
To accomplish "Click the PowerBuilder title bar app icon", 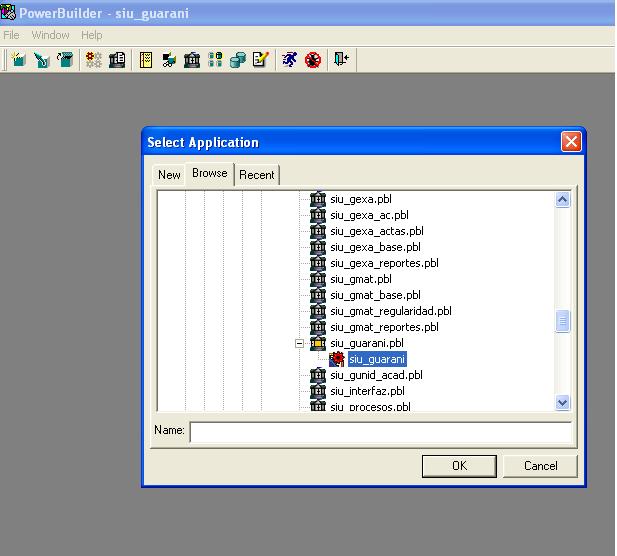I will (x=8, y=13).
